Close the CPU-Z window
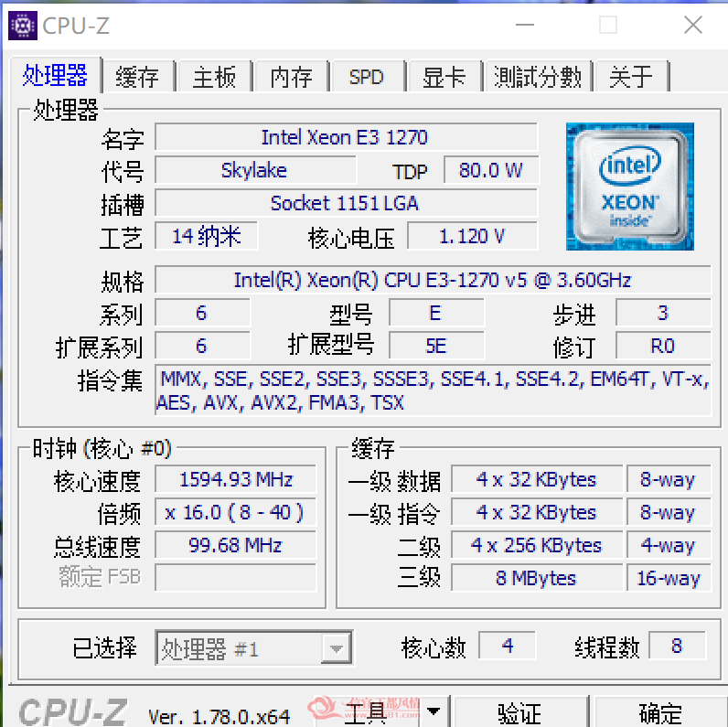 click(x=693, y=25)
